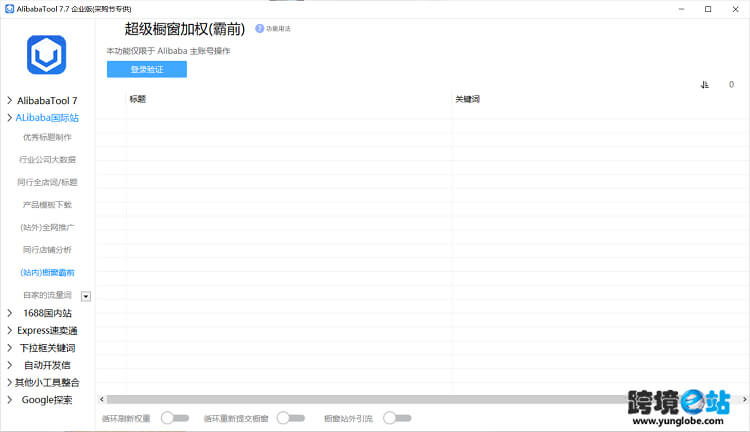The height and width of the screenshot is (432, 750).
Task: Open 优秀标题制作 menu item
Action: (47, 137)
